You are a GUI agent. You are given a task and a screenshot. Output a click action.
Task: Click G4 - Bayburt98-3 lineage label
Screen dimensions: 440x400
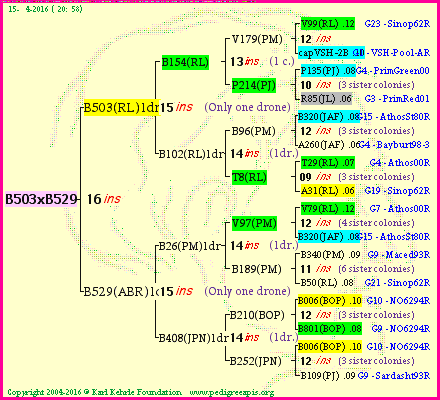(395, 145)
